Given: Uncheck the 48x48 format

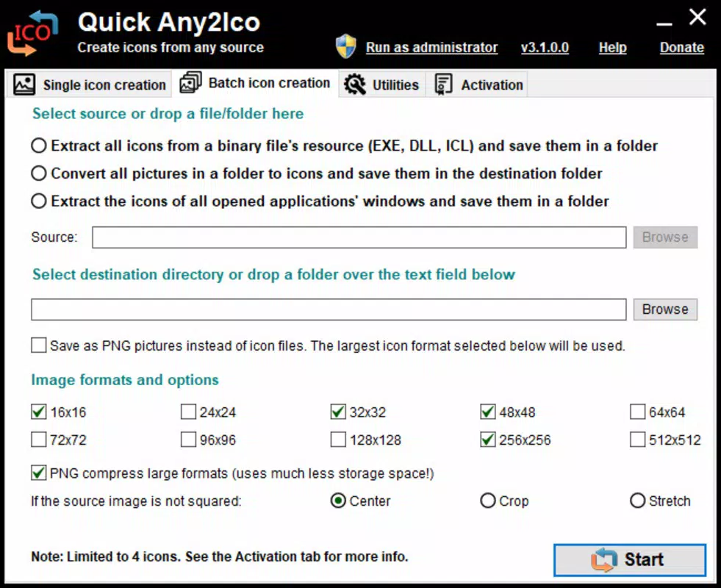Looking at the screenshot, I should click(488, 412).
